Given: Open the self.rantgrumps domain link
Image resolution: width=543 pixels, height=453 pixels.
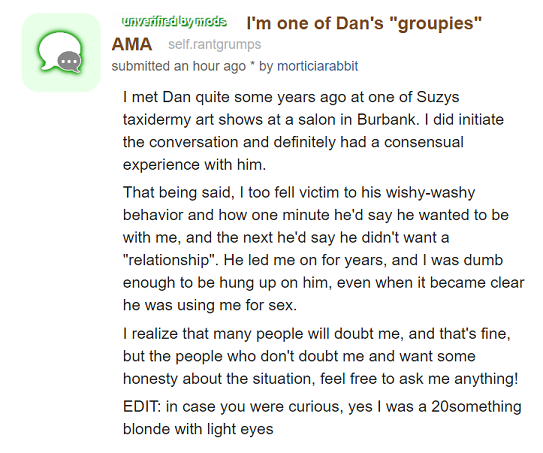Looking at the screenshot, I should (215, 44).
